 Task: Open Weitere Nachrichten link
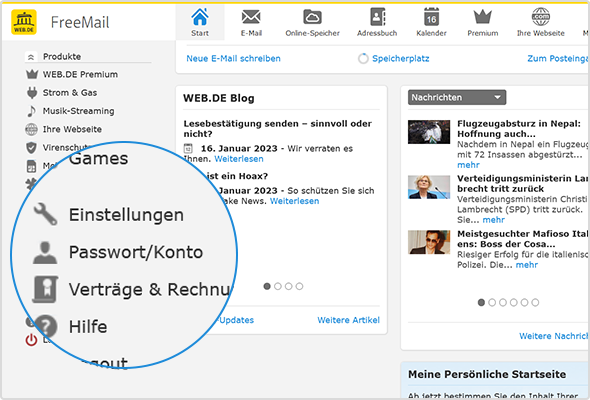coord(554,336)
